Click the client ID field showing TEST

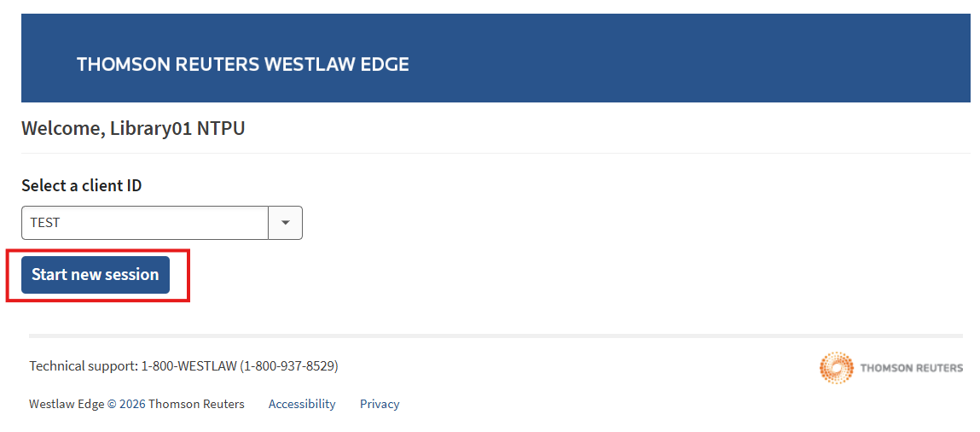coord(145,223)
